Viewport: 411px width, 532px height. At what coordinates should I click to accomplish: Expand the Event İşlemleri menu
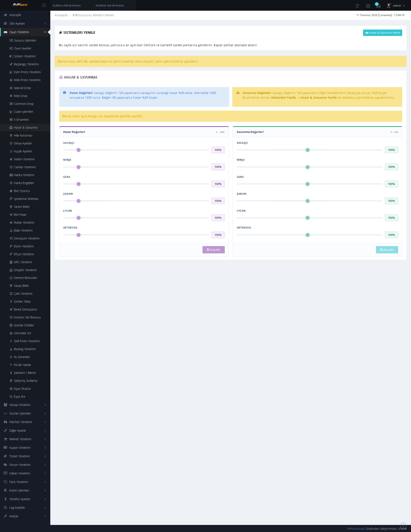25,490
